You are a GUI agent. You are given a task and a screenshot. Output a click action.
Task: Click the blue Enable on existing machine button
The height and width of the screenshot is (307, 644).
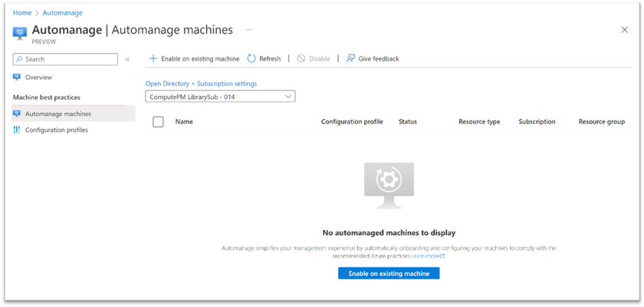click(389, 273)
